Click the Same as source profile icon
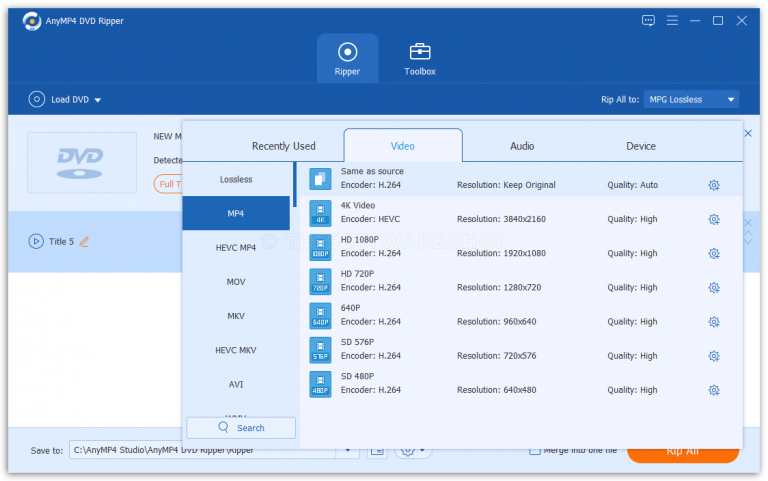 320,179
